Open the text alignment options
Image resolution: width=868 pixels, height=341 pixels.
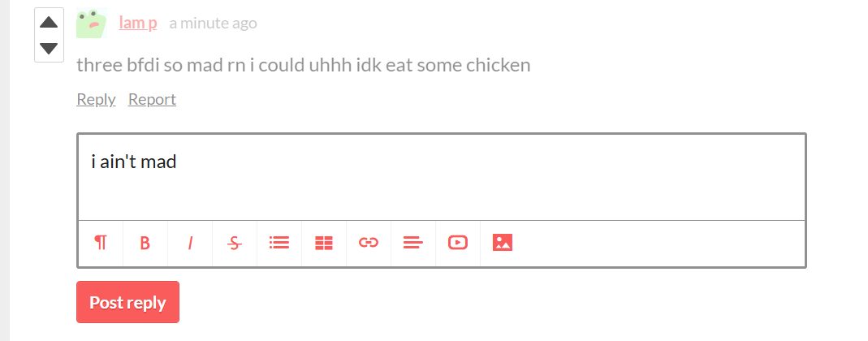413,243
